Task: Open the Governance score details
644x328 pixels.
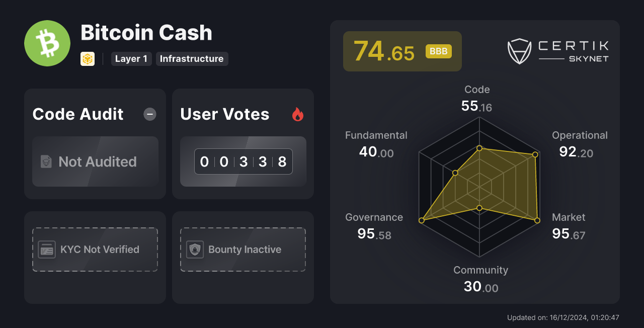Action: pos(374,225)
